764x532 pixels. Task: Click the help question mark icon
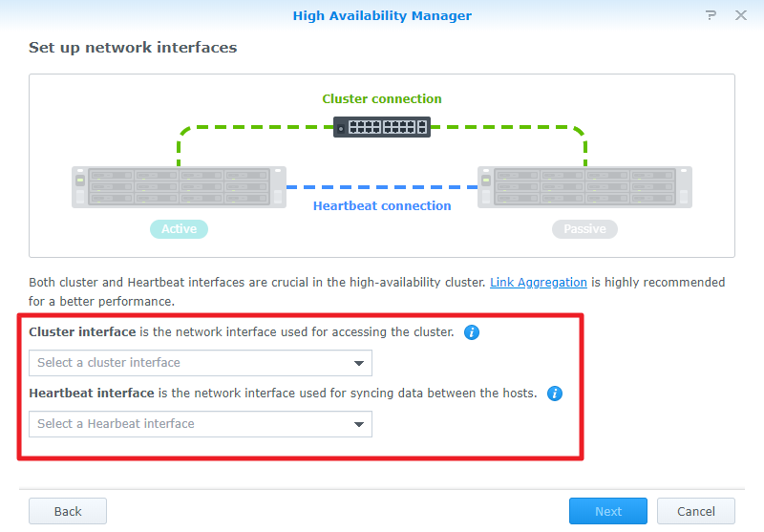[711, 16]
